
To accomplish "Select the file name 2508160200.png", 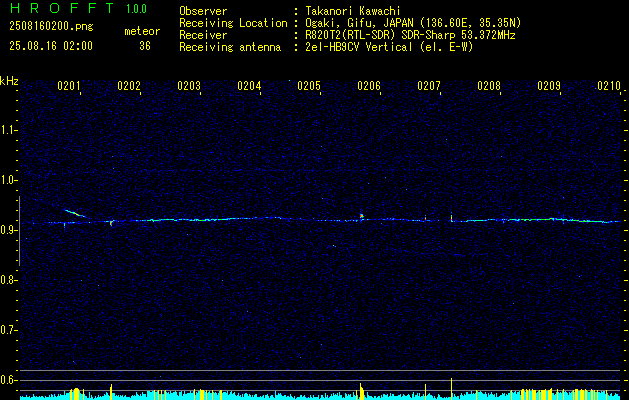I will 51,27.
